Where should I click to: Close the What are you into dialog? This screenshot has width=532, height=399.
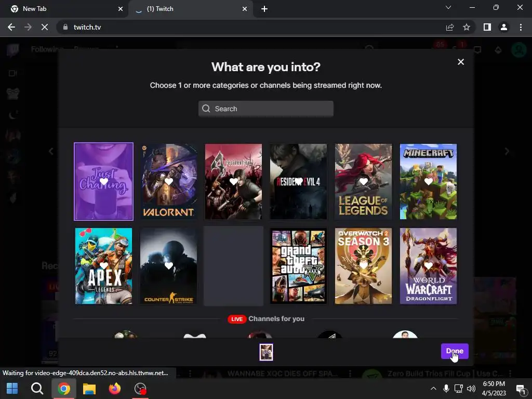click(x=461, y=62)
